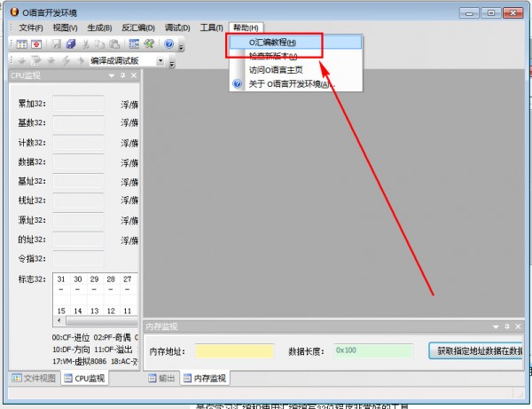Click the 令指32 register field
The image size is (532, 409).
point(78,259)
